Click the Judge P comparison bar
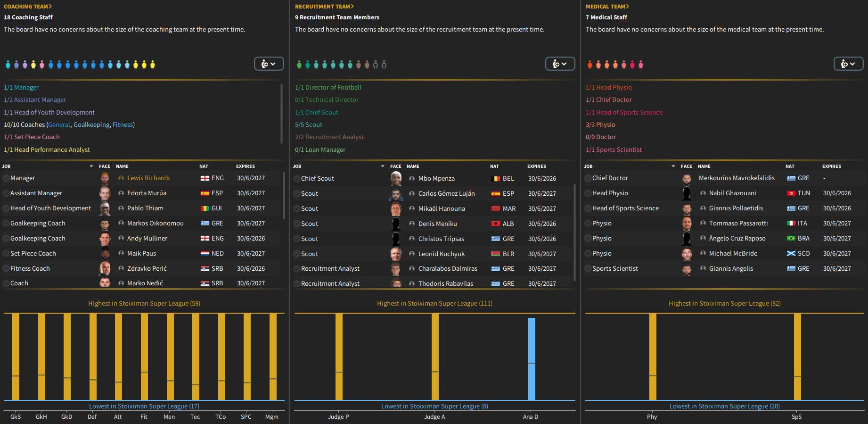The width and height of the screenshot is (868, 424). coord(339,357)
